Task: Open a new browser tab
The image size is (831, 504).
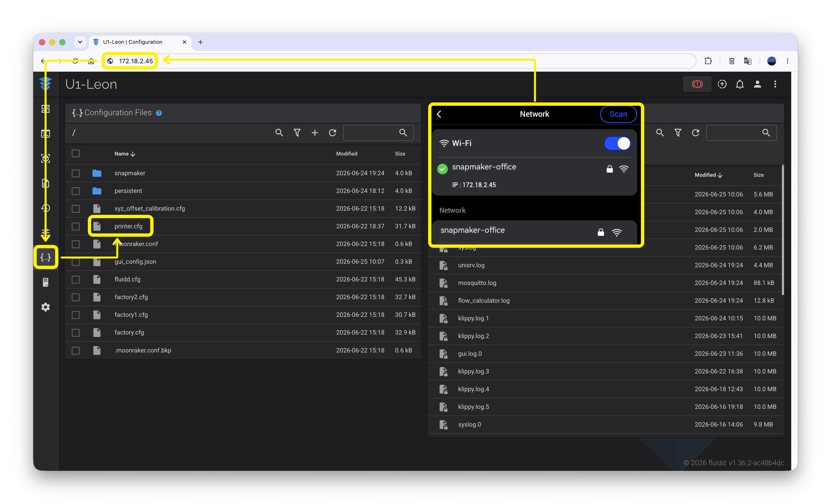Action: coord(200,42)
